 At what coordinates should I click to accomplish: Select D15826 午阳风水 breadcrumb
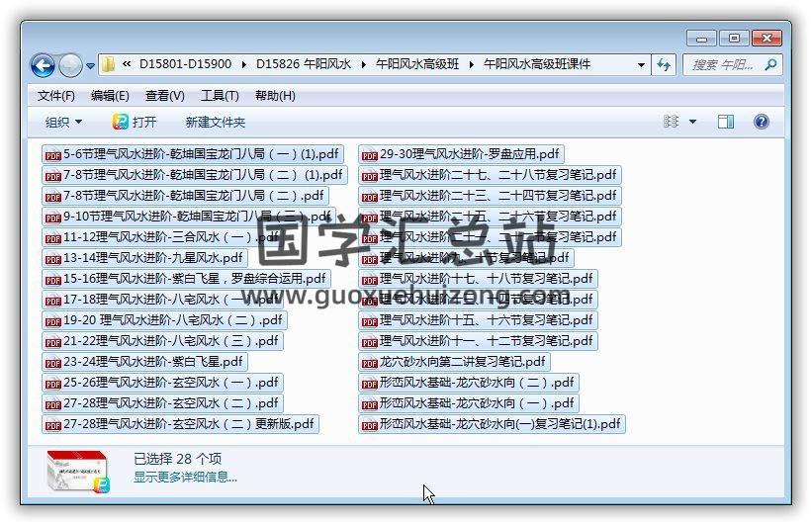(304, 64)
